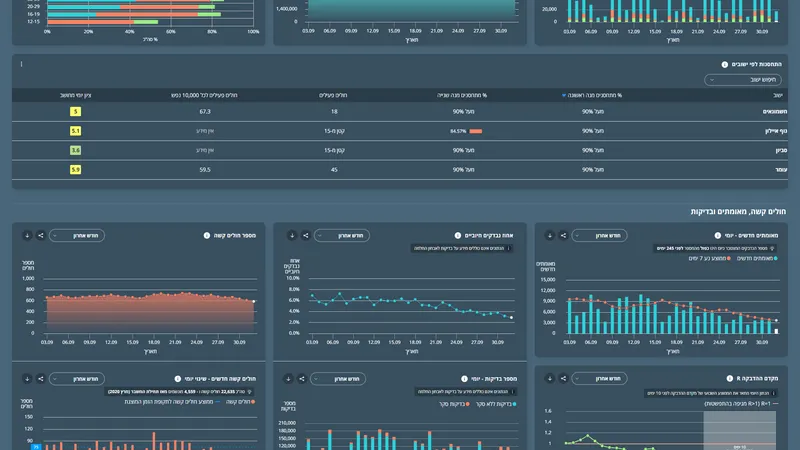Share the מאומתים חדשים - יומי chart
The width and height of the screenshot is (800, 450).
[562, 236]
